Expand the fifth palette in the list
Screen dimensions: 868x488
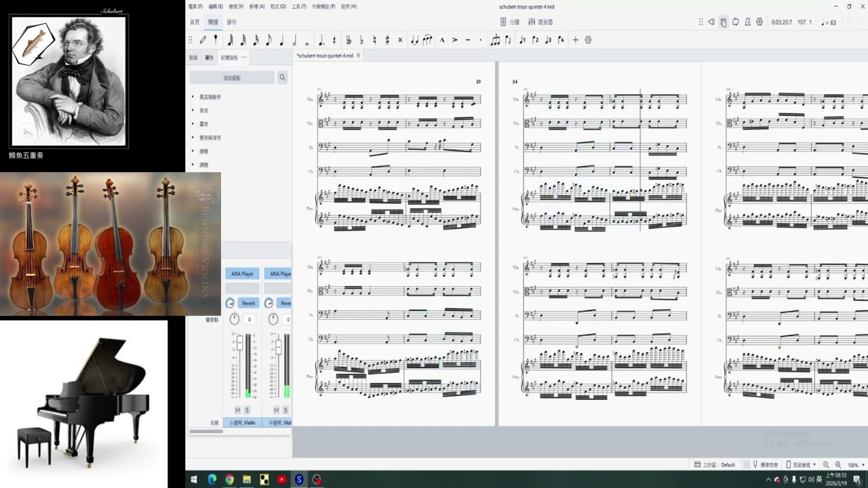[x=193, y=151]
